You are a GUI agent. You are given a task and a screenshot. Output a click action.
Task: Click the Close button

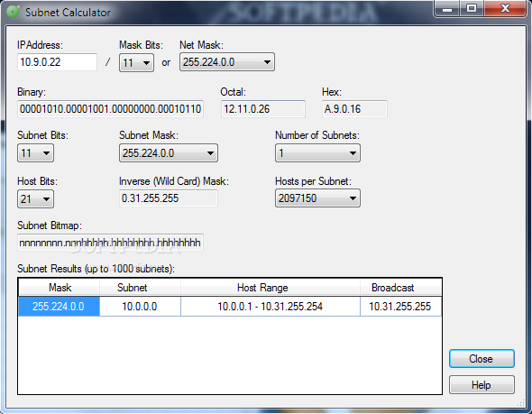[x=482, y=359]
